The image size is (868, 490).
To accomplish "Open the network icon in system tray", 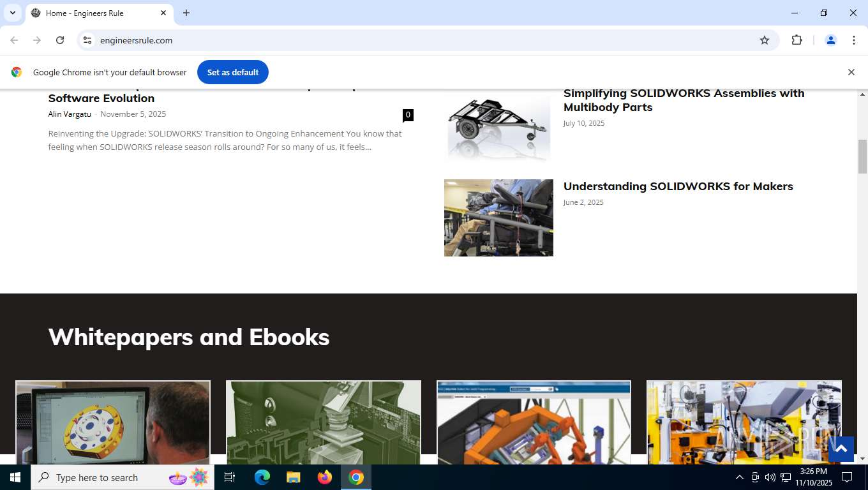I will (x=786, y=477).
